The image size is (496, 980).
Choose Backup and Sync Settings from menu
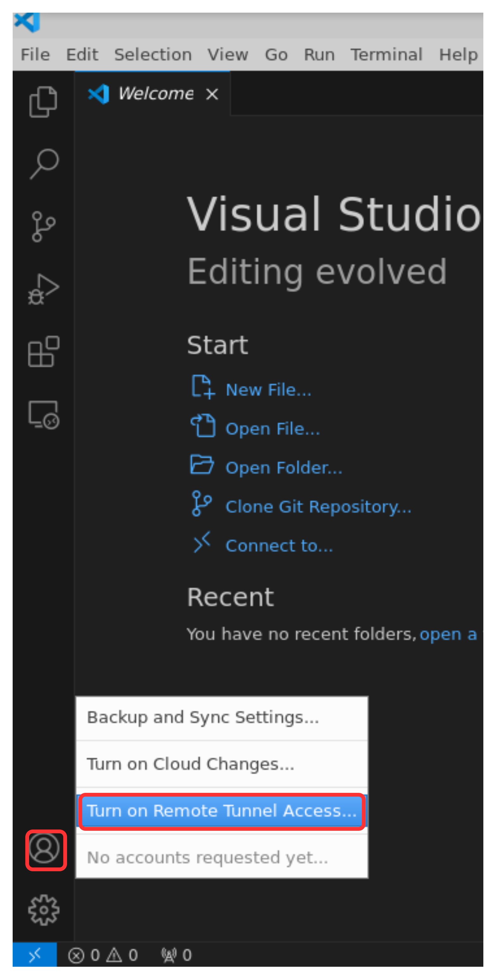pyautogui.click(x=222, y=718)
